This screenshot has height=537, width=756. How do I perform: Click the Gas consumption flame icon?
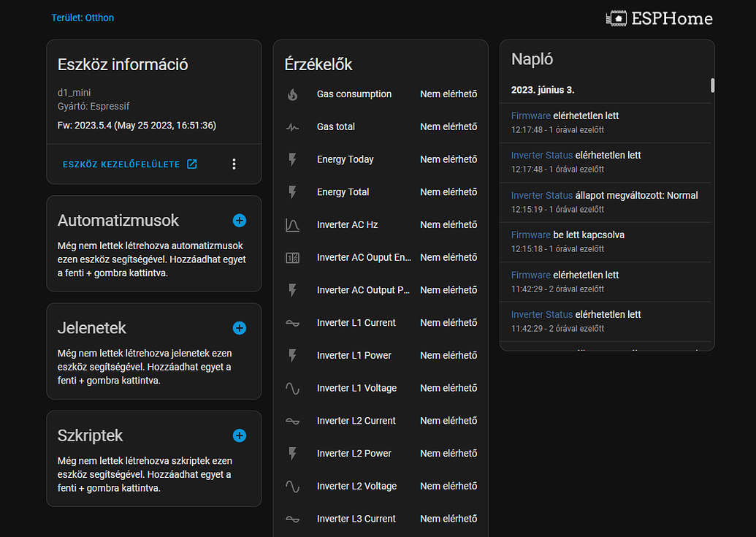pos(292,94)
